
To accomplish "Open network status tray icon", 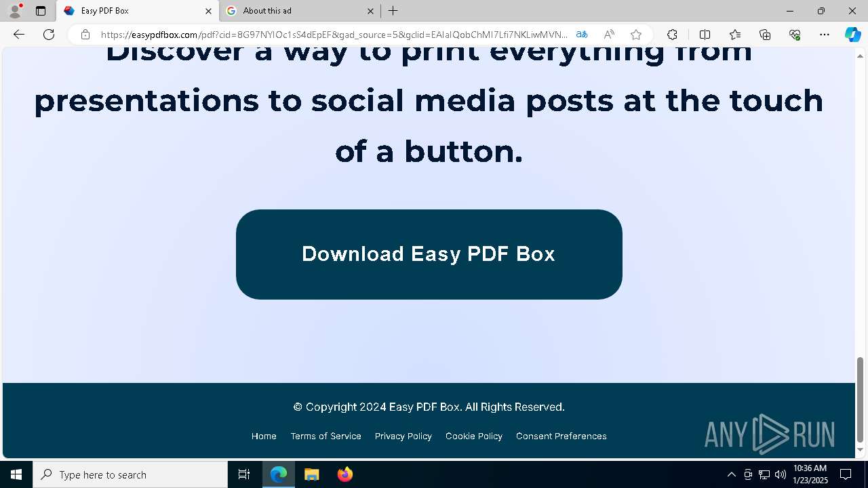I will click(764, 474).
